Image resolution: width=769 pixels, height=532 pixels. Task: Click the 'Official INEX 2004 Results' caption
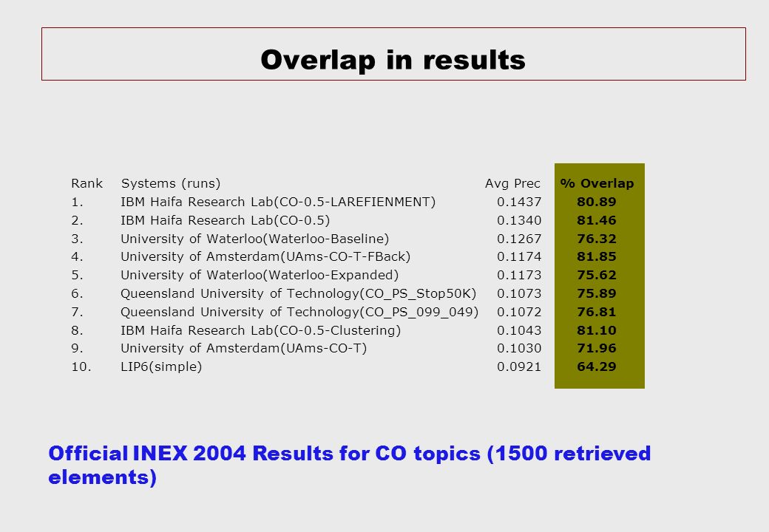[349, 465]
